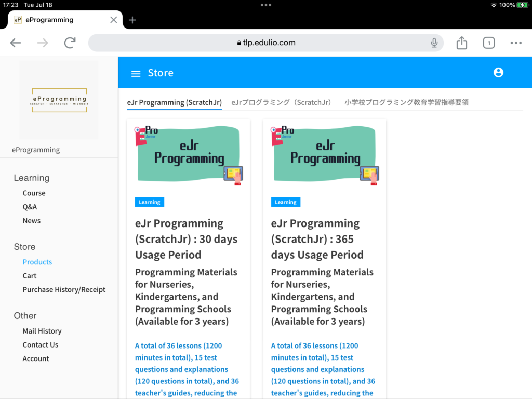Navigate back with the back arrow
The image size is (532, 399).
pos(16,43)
